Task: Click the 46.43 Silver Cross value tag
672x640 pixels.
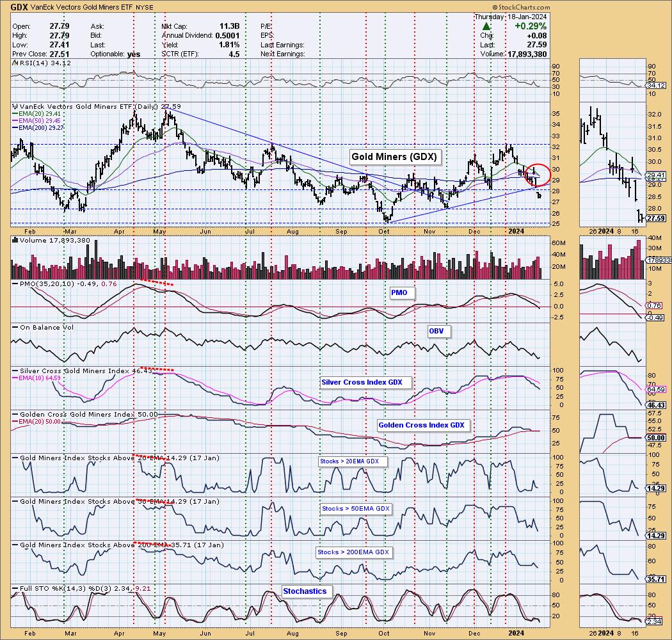Action: 656,404
